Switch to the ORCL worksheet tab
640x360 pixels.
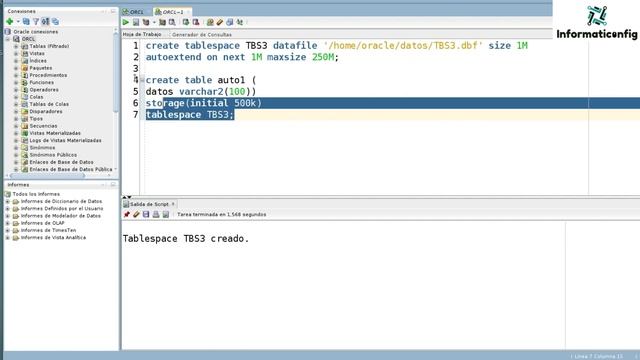(137, 12)
